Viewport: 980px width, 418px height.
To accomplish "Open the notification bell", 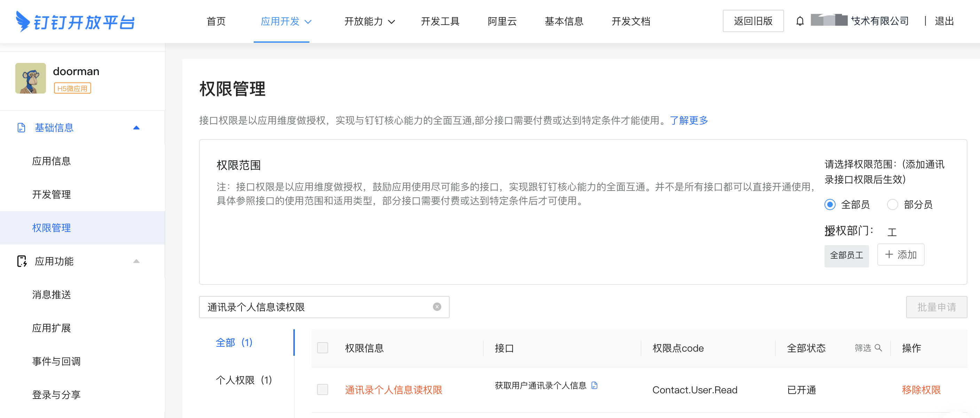I will click(800, 21).
